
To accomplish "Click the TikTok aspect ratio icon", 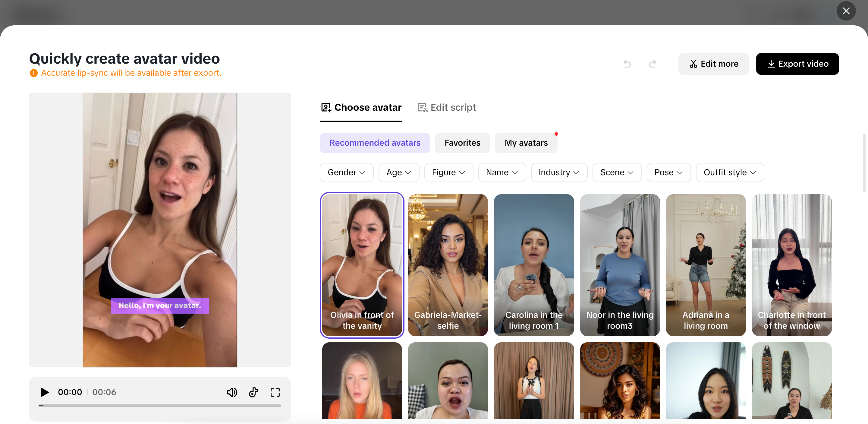I will 253,392.
